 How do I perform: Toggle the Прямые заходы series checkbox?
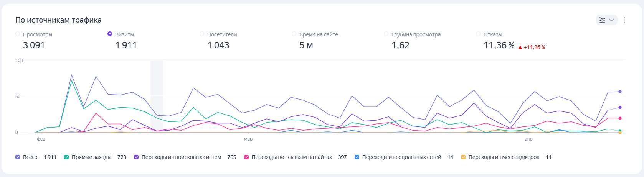pos(66,157)
